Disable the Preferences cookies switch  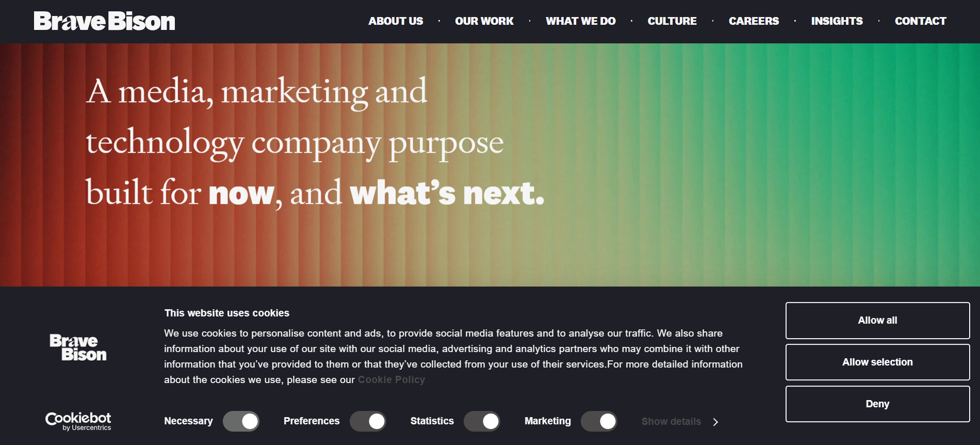[368, 421]
